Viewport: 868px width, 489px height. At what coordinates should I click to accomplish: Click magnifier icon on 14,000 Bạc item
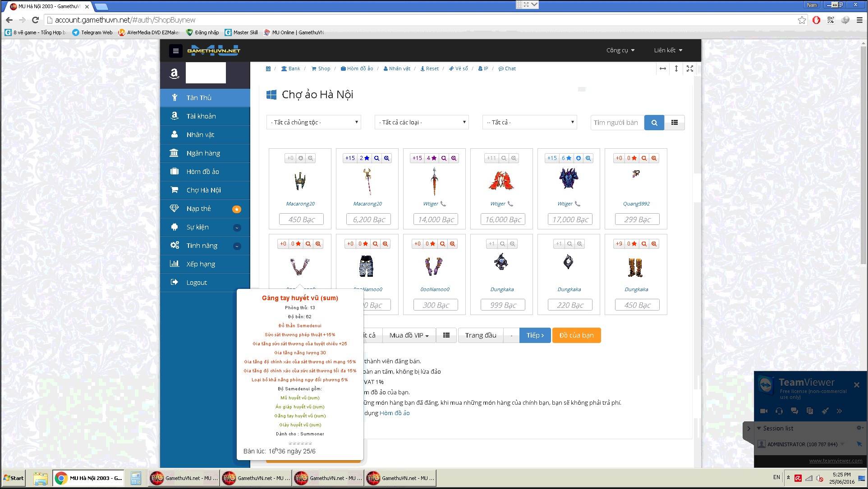444,158
